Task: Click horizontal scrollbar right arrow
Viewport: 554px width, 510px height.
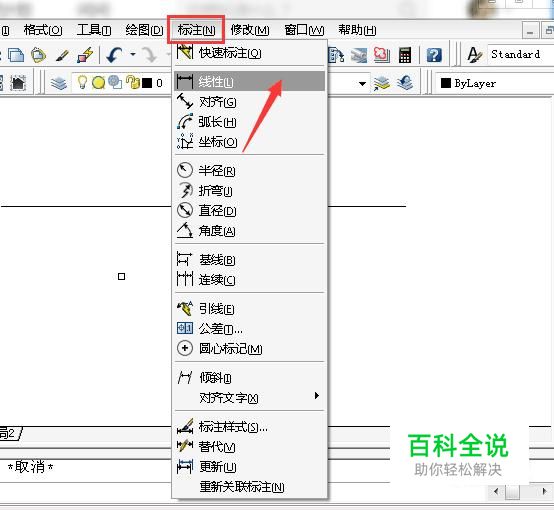Action: tap(544, 491)
